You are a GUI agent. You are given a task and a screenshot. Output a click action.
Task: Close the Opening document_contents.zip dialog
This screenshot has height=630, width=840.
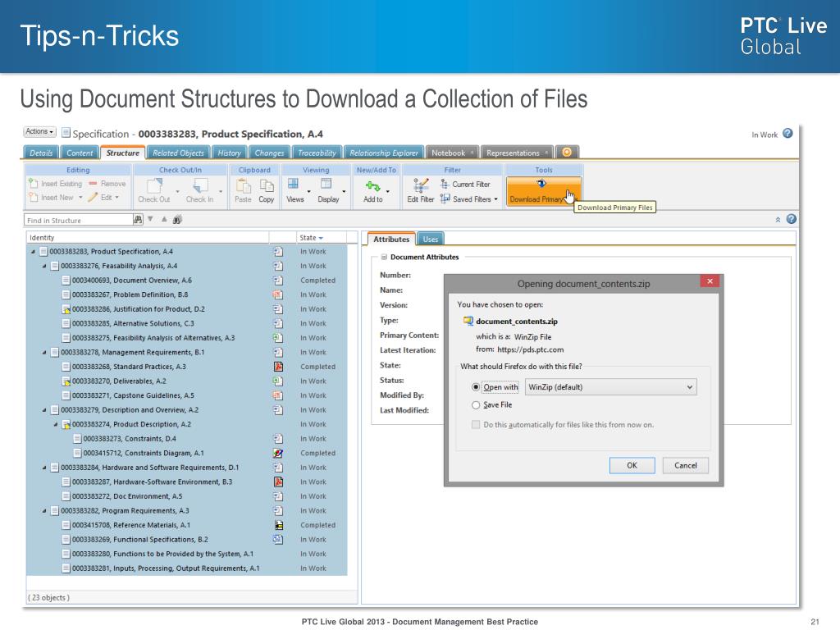[x=710, y=281]
